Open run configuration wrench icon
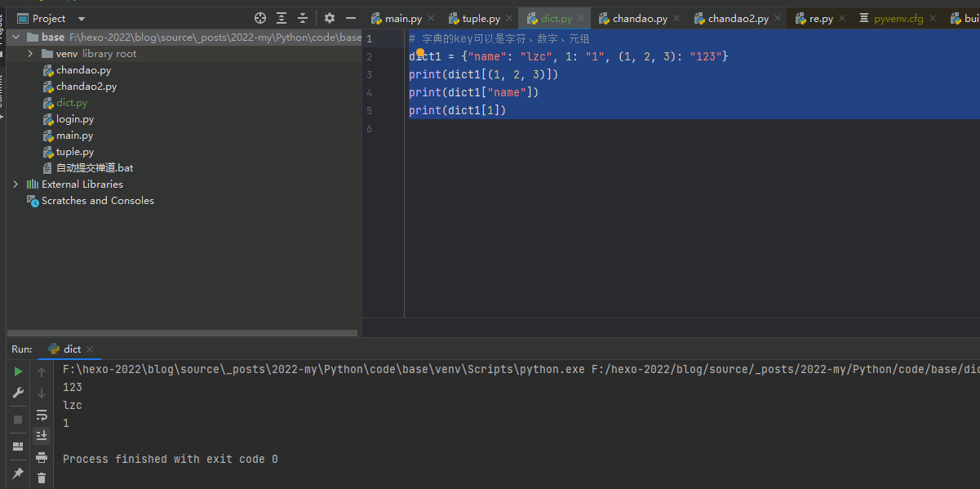Viewport: 980px width, 489px height. 18,393
